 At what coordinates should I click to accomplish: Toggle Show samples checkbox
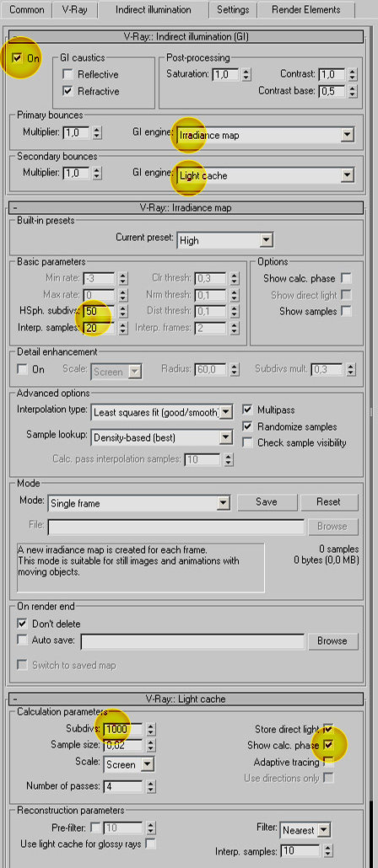click(x=347, y=311)
